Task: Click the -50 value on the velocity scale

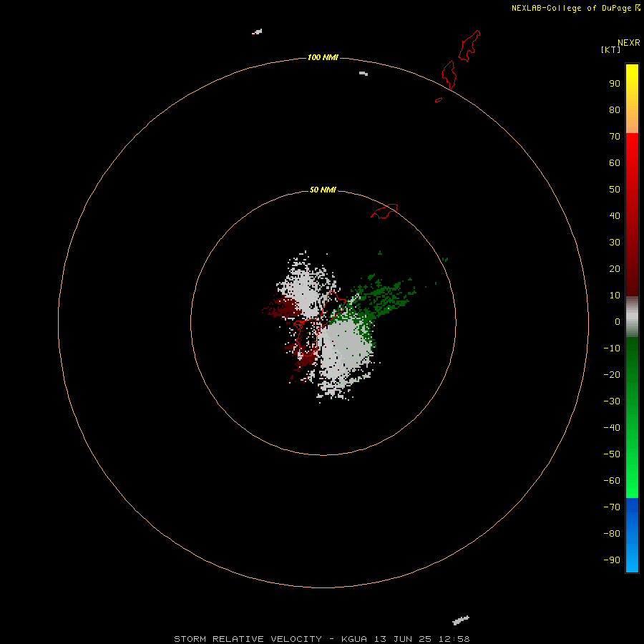Action: (612, 454)
